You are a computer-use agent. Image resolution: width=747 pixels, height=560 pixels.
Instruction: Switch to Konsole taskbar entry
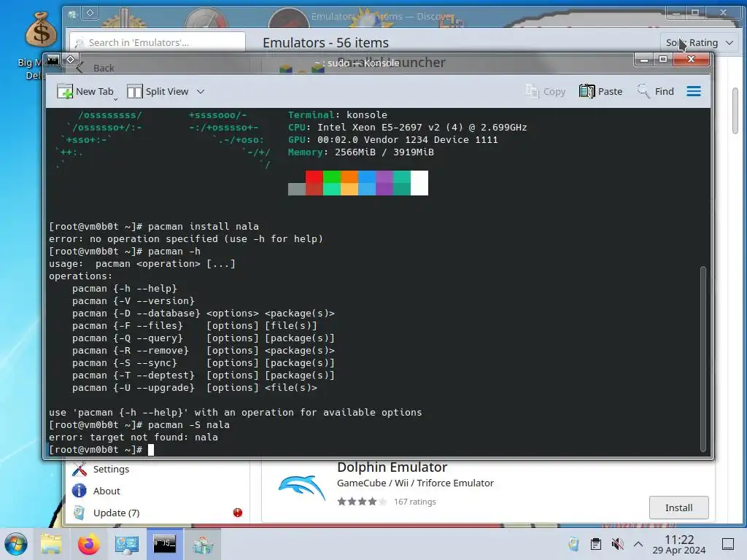point(164,544)
